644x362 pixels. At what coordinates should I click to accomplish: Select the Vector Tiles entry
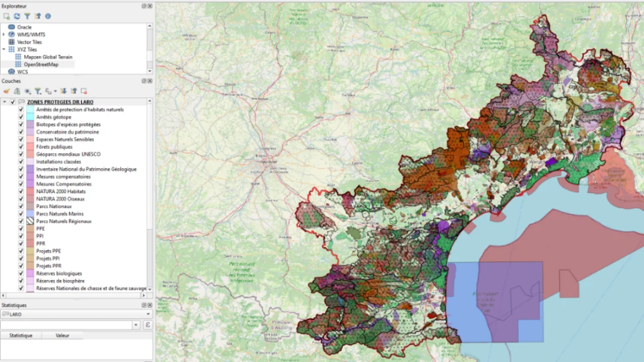29,42
